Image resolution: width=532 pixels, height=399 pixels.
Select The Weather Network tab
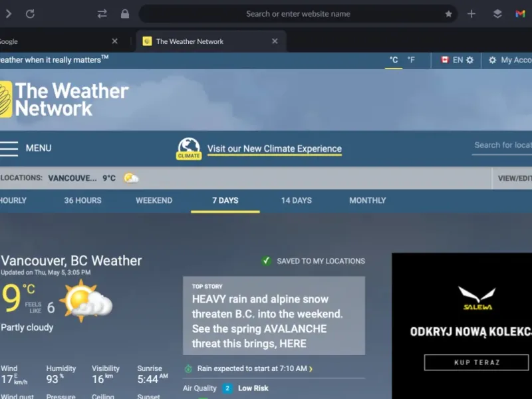[x=210, y=41]
